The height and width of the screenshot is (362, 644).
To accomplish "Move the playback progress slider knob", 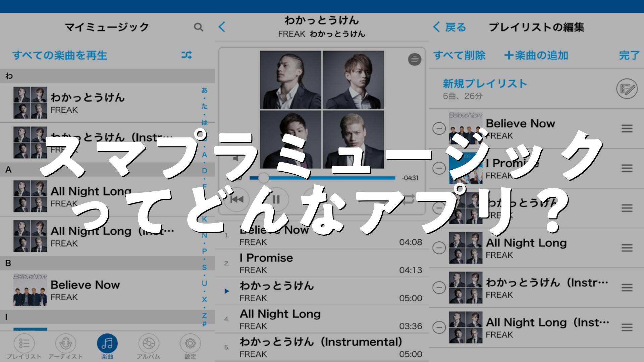I will [264, 178].
